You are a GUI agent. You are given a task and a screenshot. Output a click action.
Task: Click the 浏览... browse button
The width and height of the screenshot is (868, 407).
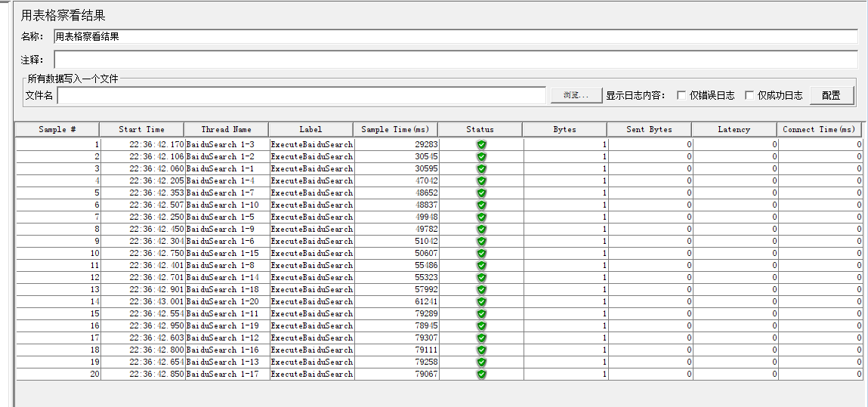click(x=576, y=95)
